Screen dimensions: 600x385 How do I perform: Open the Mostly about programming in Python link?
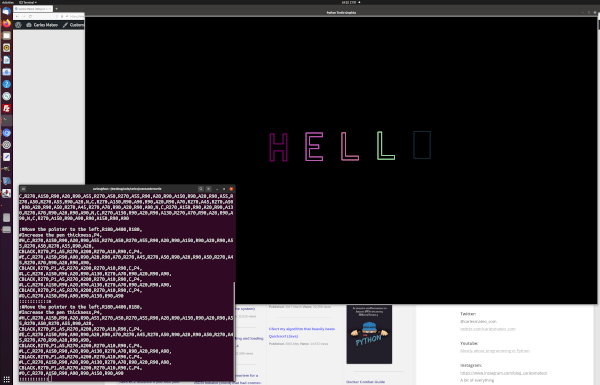click(x=494, y=351)
